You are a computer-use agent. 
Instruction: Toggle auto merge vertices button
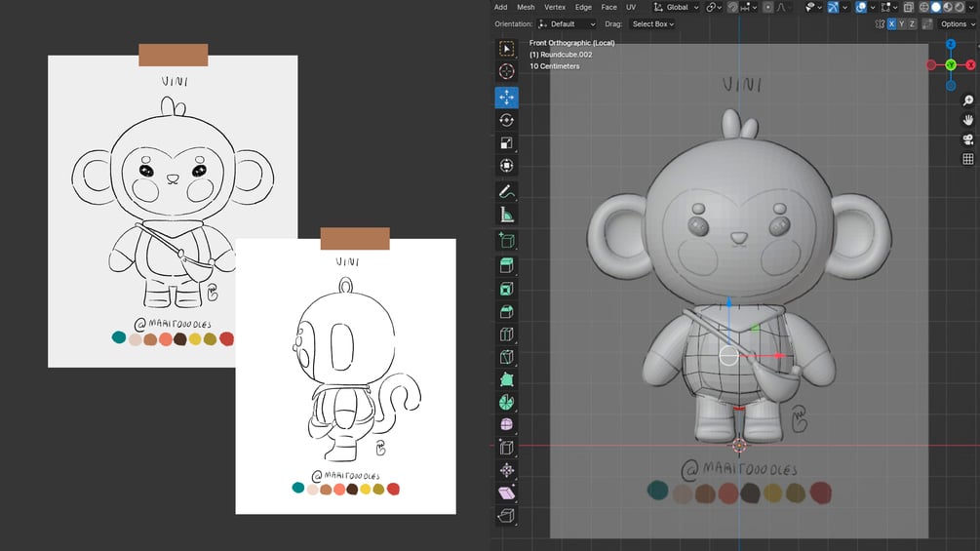click(x=927, y=23)
